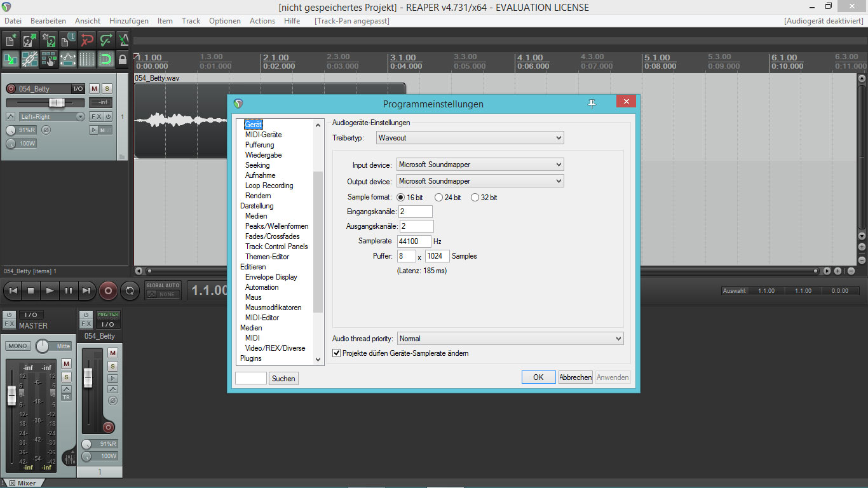
Task: Toggle the ripple editing icon
Action: click(x=48, y=60)
